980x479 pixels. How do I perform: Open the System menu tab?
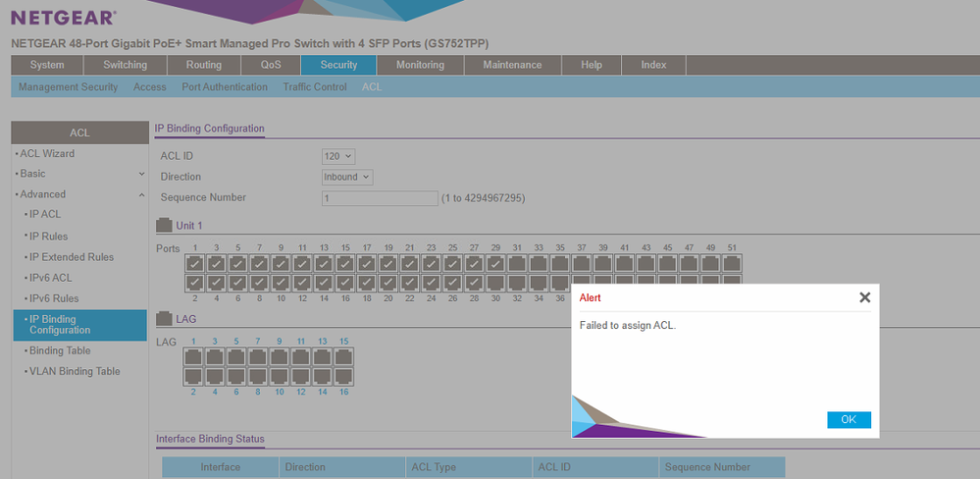[47, 65]
